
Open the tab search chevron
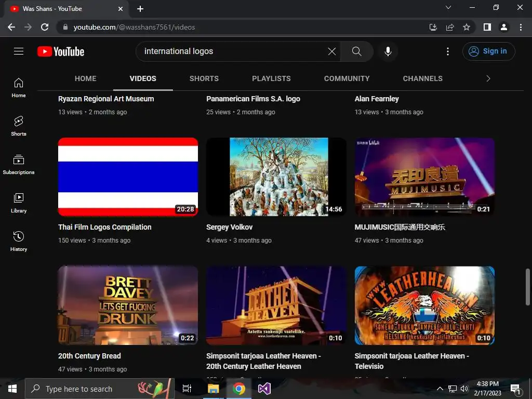point(448,7)
